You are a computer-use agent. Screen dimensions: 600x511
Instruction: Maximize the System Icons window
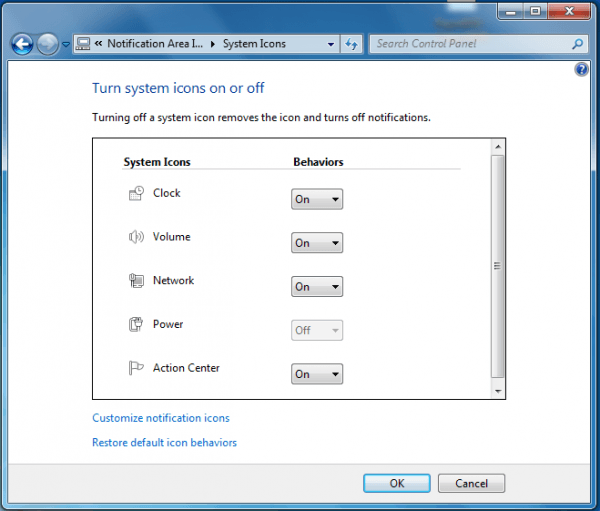point(535,11)
